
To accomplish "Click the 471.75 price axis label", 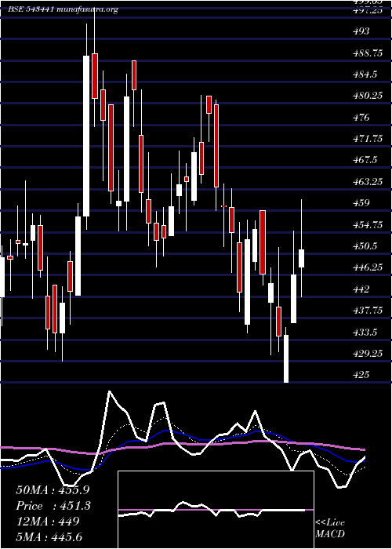I will tap(368, 139).
